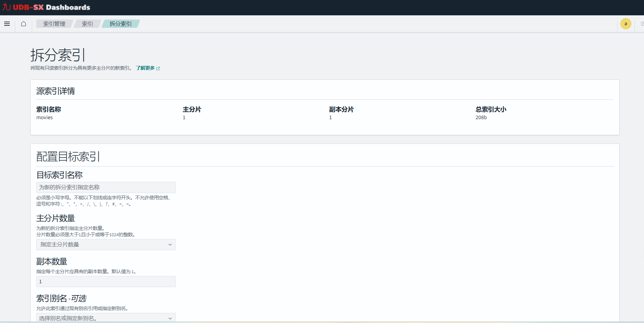Click the chevron in 指定主分片数量 dropdown
The image size is (644, 323).
pos(170,245)
